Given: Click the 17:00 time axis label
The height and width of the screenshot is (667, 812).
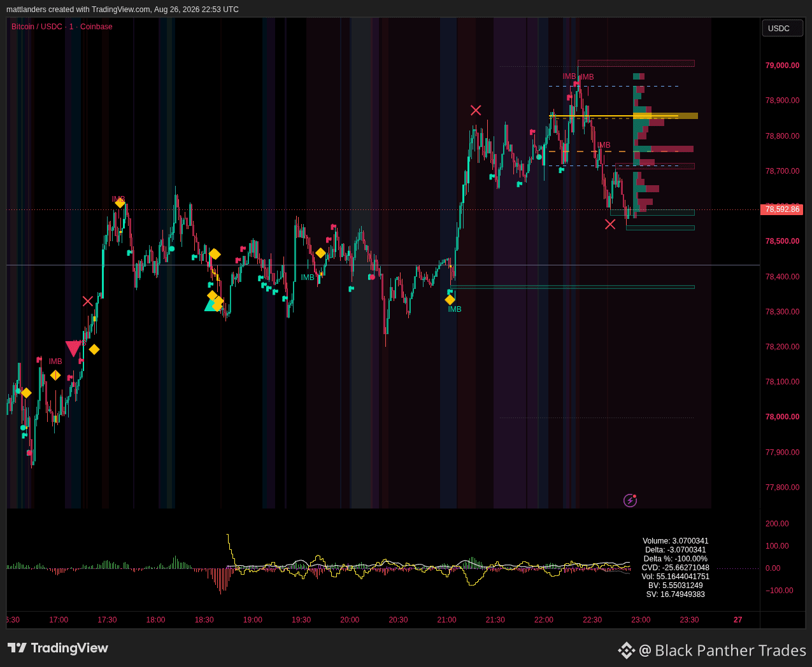Looking at the screenshot, I should tap(59, 620).
